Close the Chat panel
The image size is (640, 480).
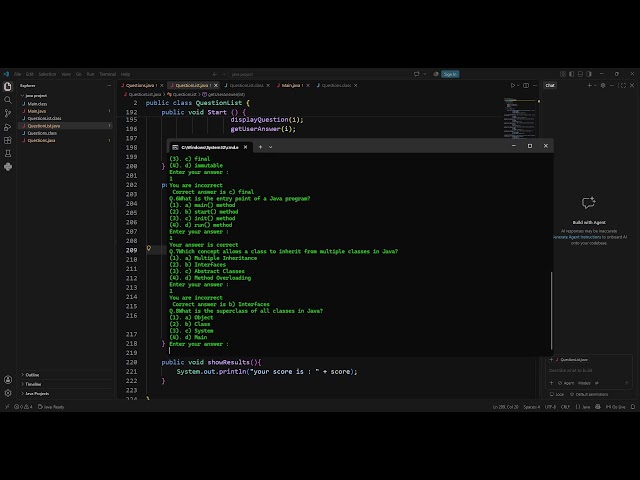pyautogui.click(x=632, y=85)
